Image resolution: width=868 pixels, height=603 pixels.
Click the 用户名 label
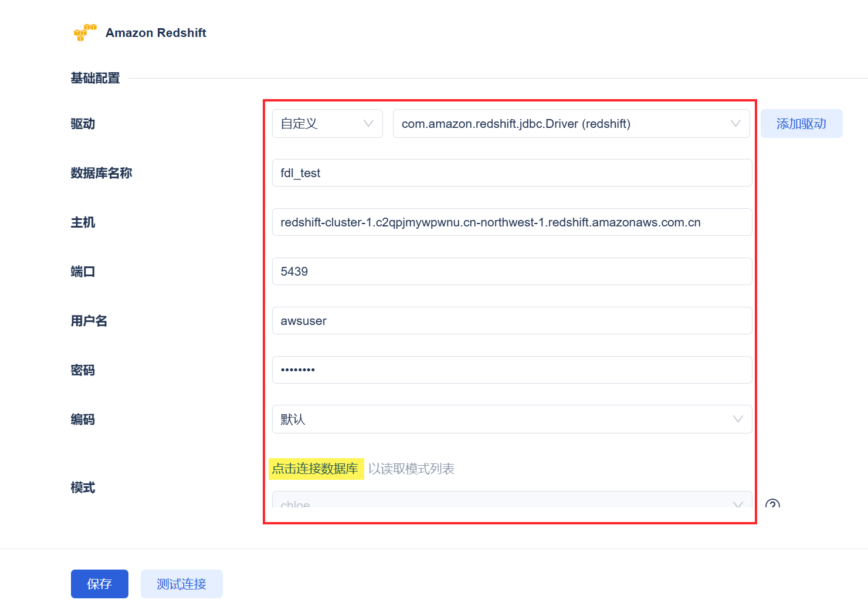(x=89, y=321)
